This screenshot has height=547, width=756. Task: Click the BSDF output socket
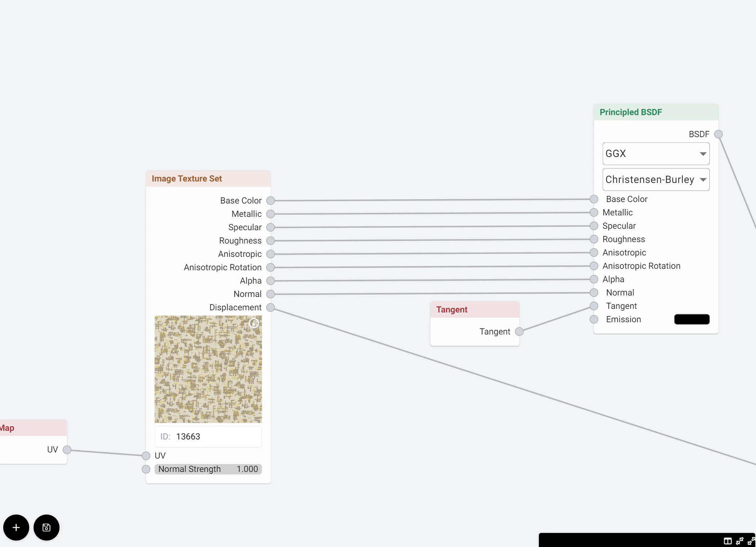[x=718, y=134]
